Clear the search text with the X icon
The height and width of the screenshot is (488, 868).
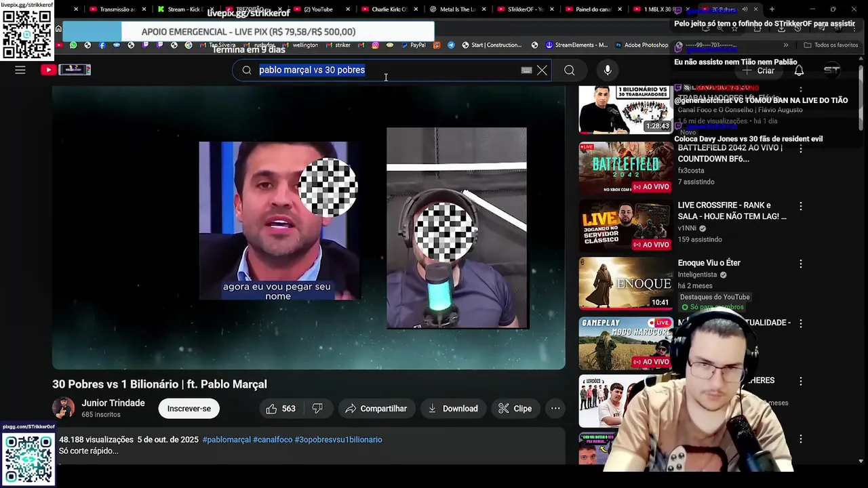coord(542,70)
